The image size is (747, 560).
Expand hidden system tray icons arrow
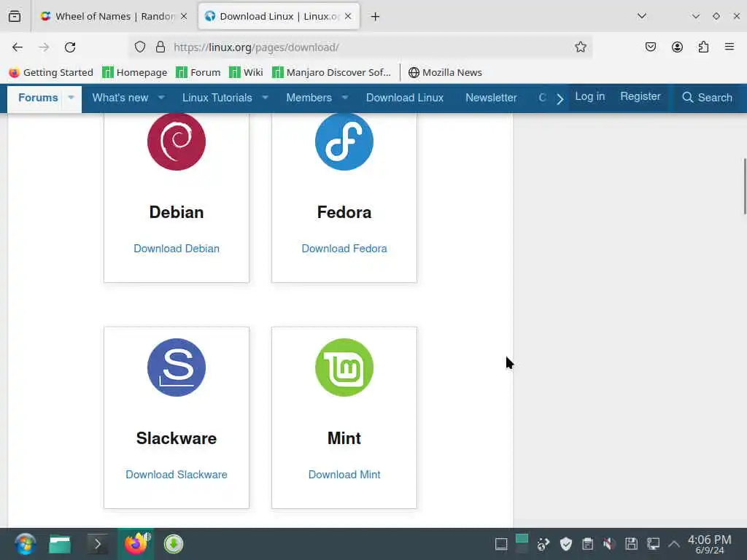[673, 544]
